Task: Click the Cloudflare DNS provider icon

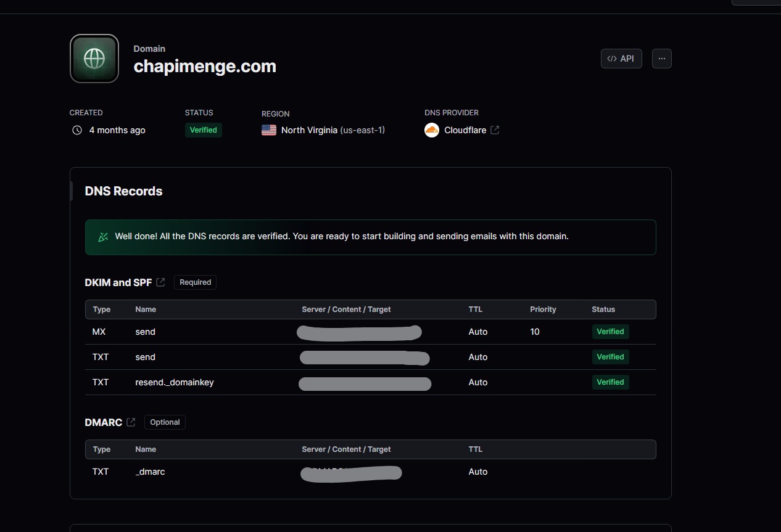Action: 431,130
